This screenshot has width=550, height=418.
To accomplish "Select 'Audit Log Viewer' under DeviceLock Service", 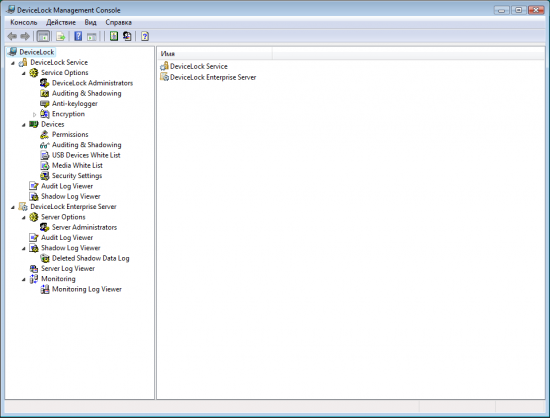I will click(x=67, y=186).
